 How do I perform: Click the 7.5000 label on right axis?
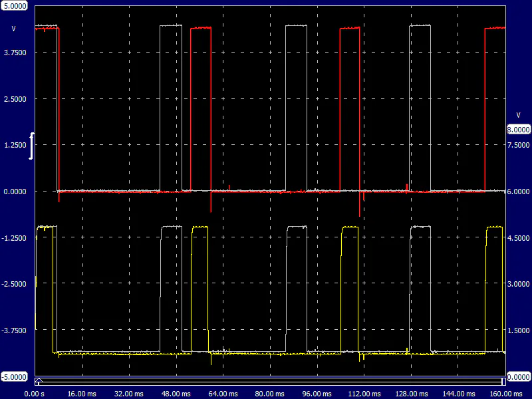518,145
